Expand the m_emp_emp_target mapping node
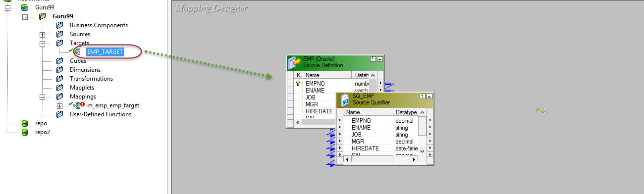 [x=60, y=106]
